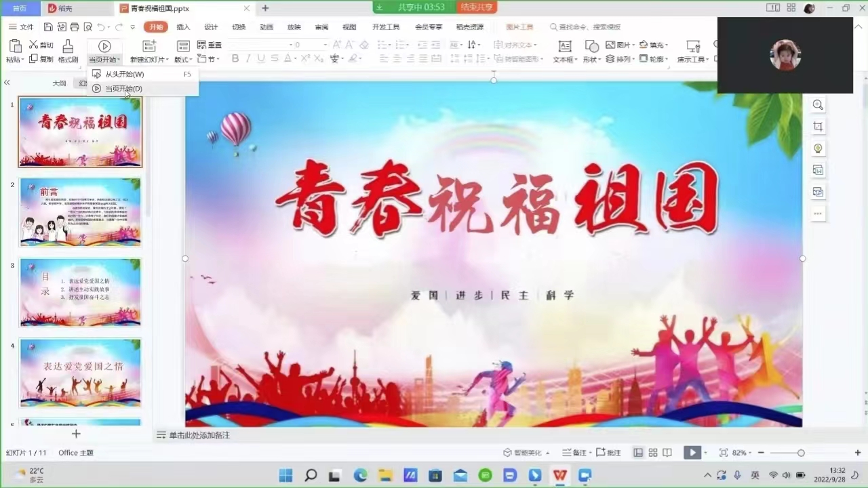Image resolution: width=868 pixels, height=488 pixels.
Task: Toggle the notes (备注) pane
Action: click(574, 453)
